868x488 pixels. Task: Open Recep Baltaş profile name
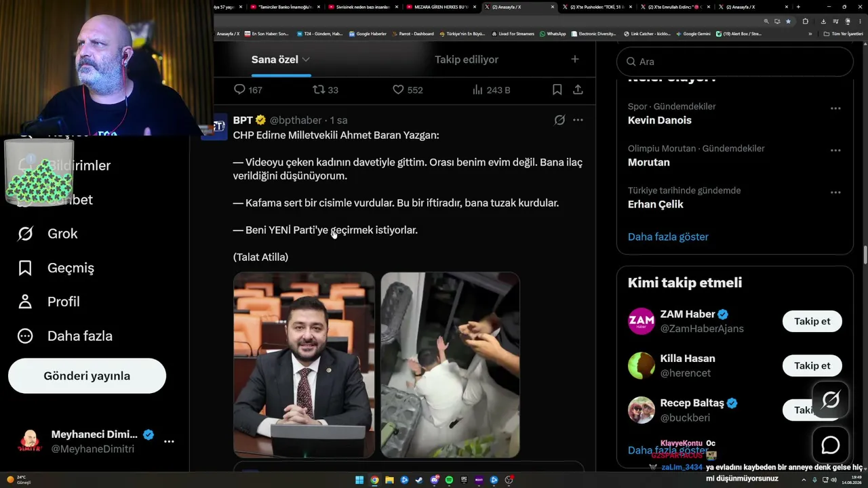[x=692, y=403]
